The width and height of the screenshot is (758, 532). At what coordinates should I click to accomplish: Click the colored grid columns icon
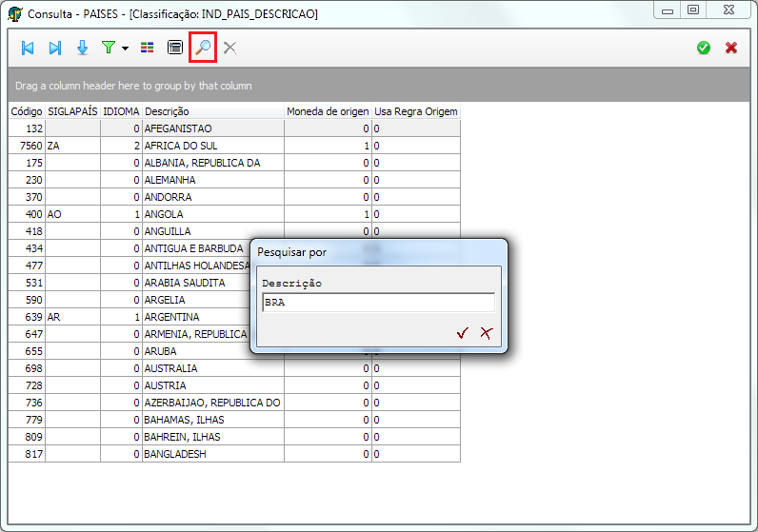click(x=148, y=48)
